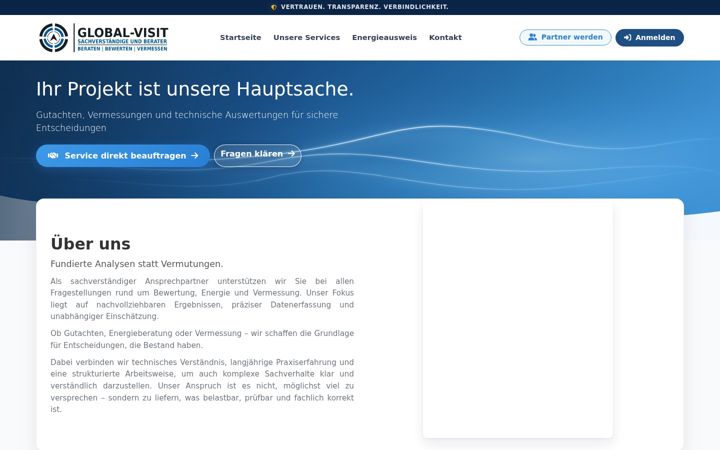Viewport: 720px width, 450px height.
Task: Click the Anmelden button
Action: point(649,38)
